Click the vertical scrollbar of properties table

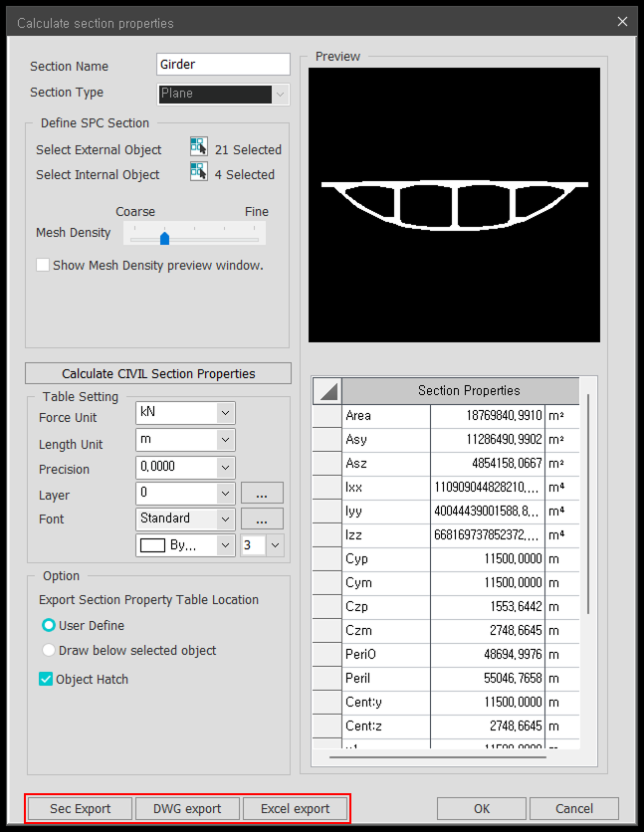point(588,505)
